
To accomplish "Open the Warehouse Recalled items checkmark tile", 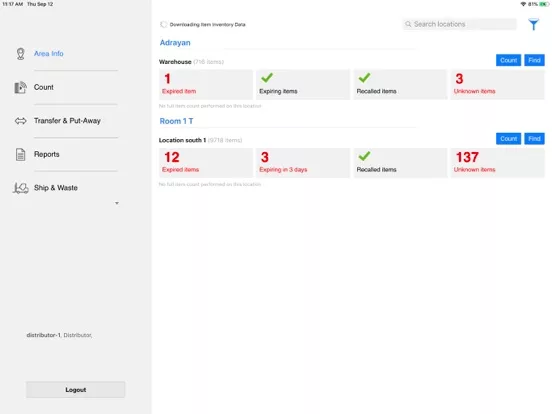I will pos(400,84).
